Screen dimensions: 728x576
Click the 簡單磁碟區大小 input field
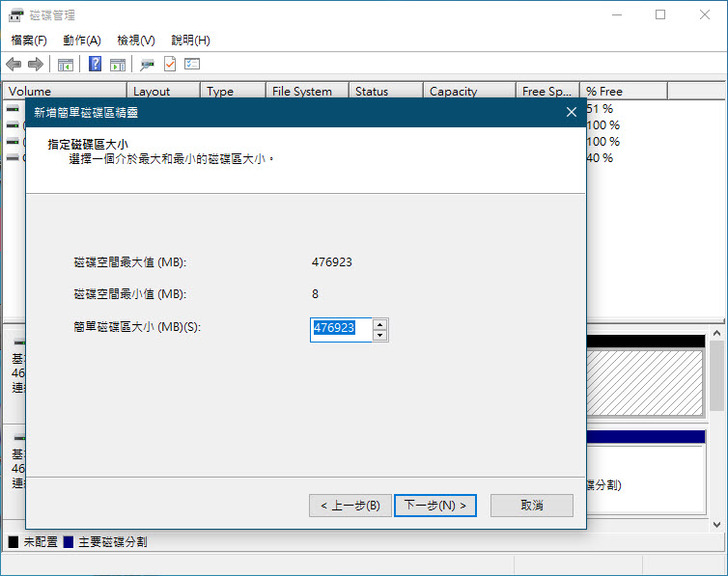(x=341, y=330)
